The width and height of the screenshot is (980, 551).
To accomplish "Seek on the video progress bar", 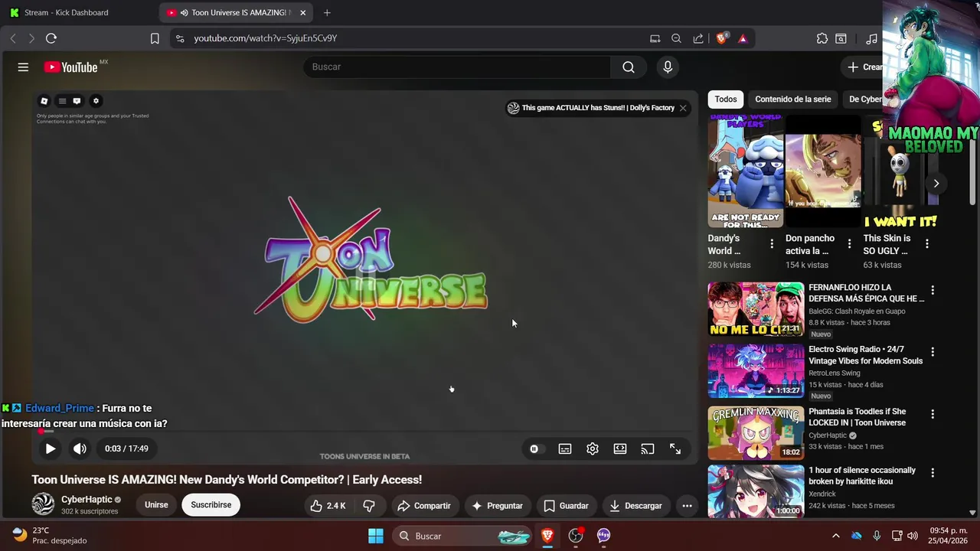I will tap(364, 432).
